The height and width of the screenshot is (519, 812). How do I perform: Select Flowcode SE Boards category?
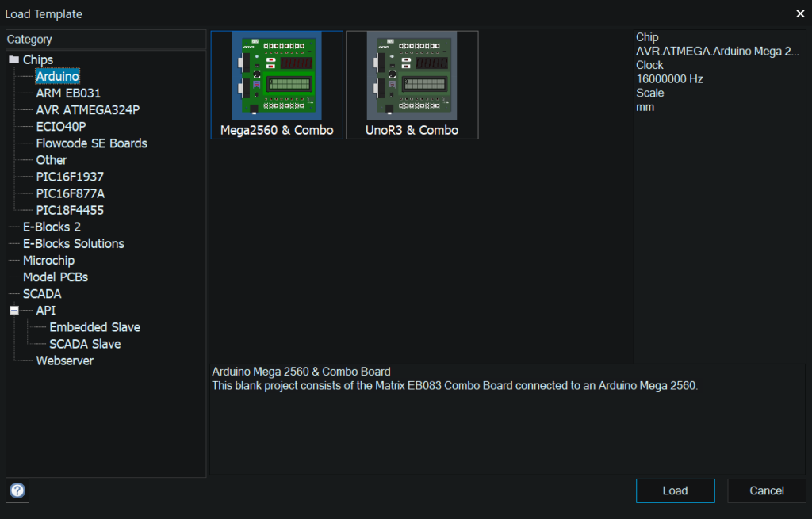click(92, 143)
